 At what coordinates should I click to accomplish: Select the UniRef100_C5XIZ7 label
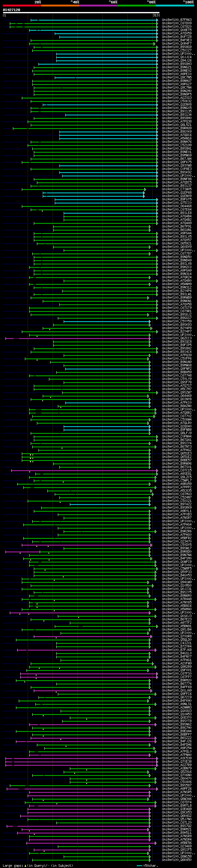coord(177,50)
